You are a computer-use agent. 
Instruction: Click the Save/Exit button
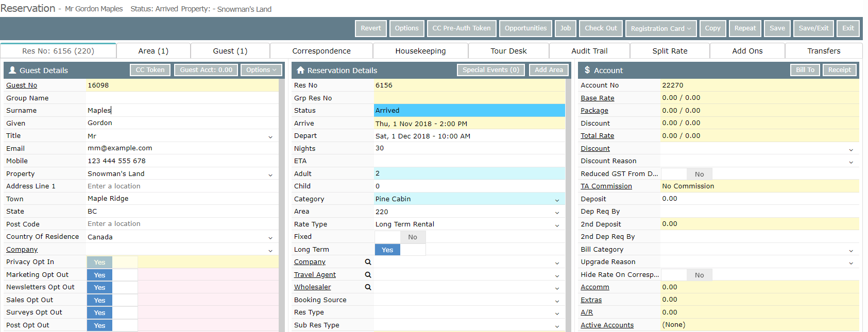813,28
